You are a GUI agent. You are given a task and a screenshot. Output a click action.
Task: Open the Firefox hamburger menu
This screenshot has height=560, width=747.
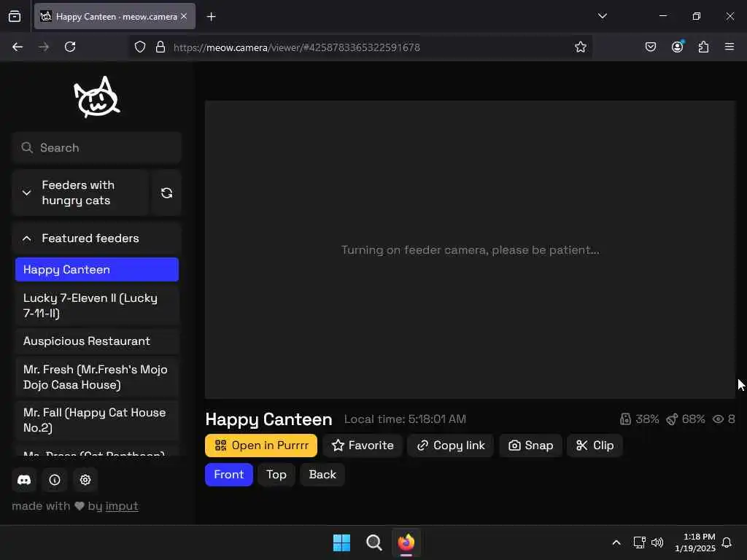729,47
